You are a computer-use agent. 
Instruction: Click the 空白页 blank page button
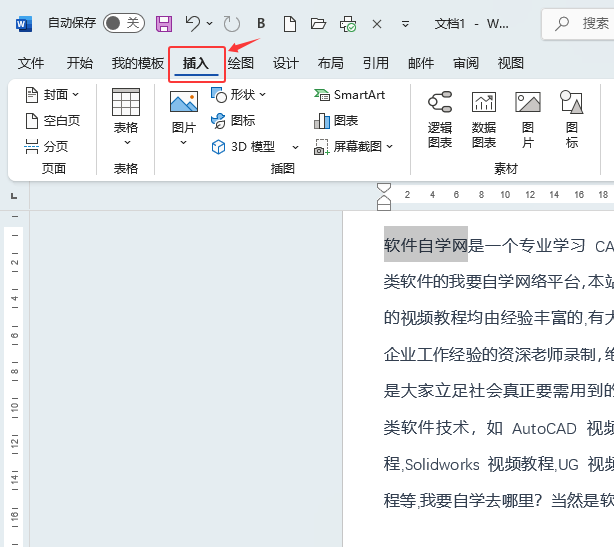point(52,121)
